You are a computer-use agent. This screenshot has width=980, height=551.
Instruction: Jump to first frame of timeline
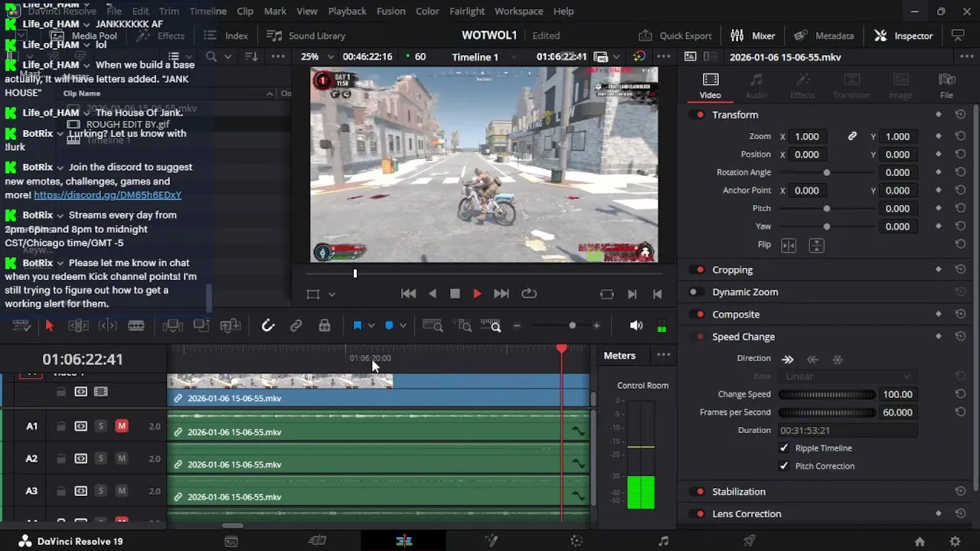click(409, 294)
